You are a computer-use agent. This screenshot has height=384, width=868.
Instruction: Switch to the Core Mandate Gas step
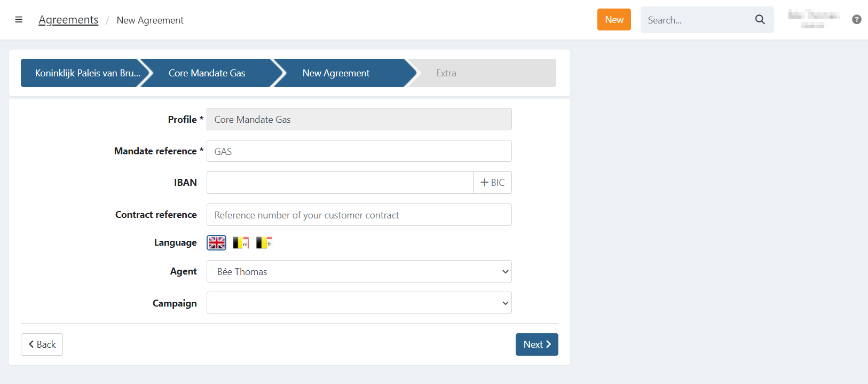pyautogui.click(x=207, y=73)
